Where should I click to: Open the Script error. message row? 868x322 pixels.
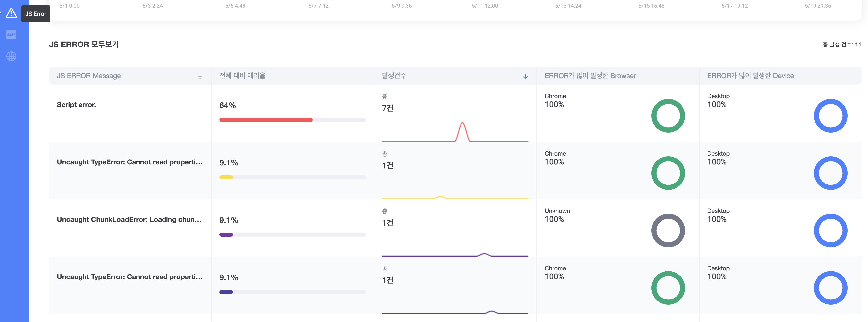tap(77, 105)
